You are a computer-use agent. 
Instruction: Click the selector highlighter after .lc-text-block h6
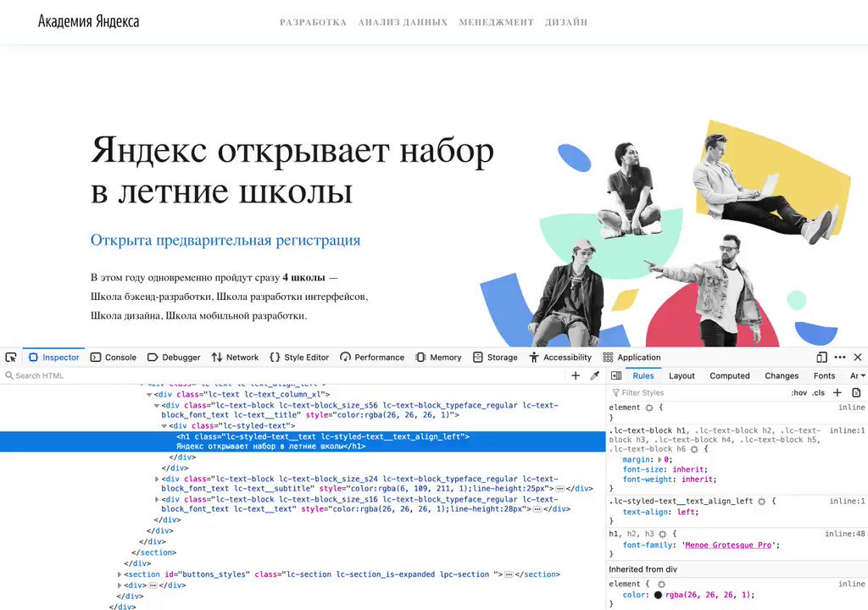coord(694,449)
